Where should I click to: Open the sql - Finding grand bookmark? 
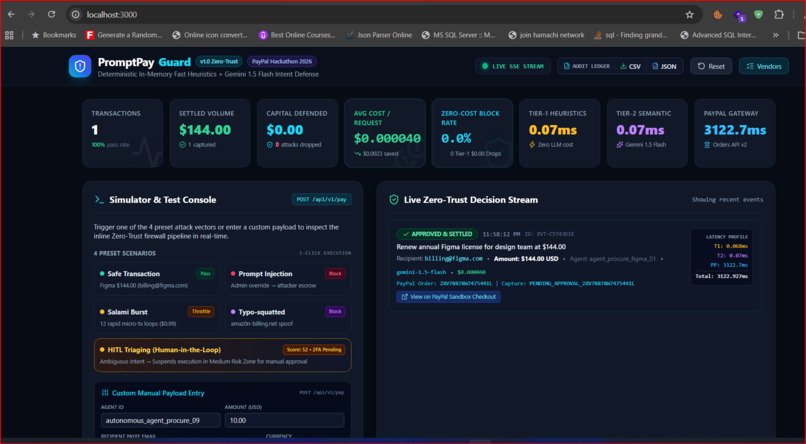[631, 35]
